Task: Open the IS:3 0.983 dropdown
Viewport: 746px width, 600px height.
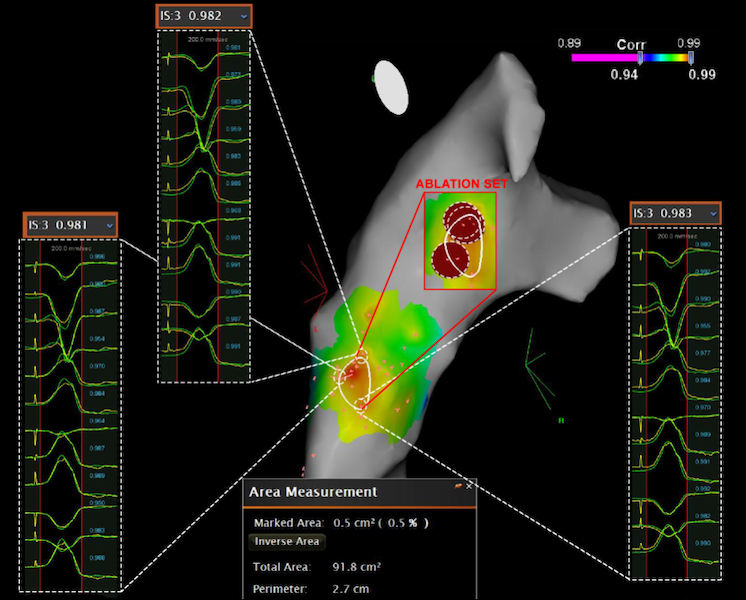Action: click(712, 214)
